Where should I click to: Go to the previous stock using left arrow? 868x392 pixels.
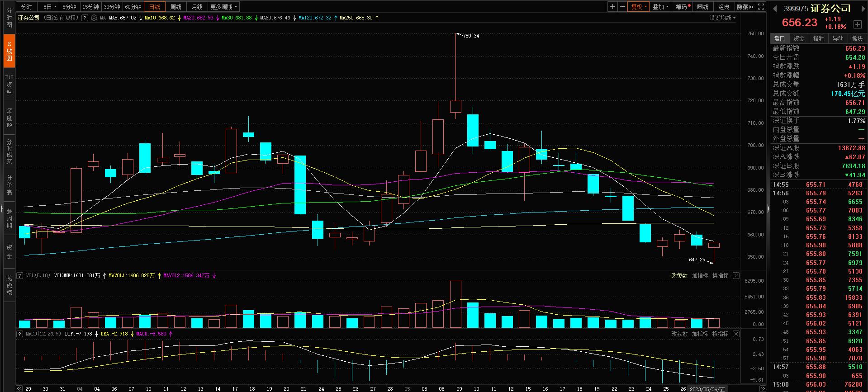pos(775,9)
